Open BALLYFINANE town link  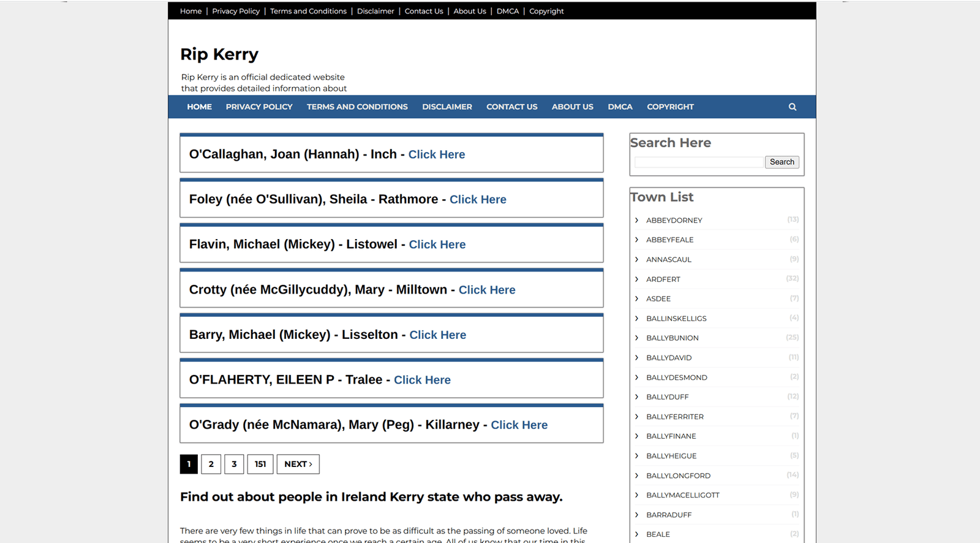[x=671, y=436]
